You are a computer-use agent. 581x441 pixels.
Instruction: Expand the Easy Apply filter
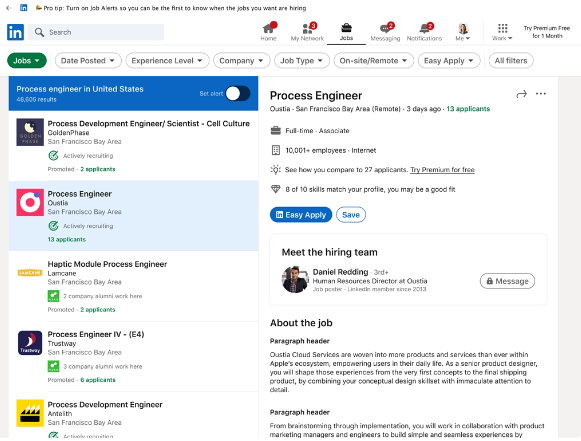449,60
